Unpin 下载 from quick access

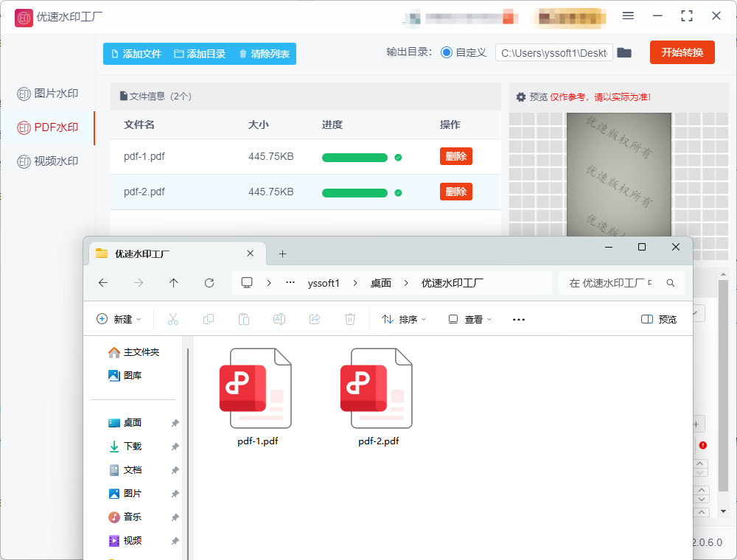175,447
